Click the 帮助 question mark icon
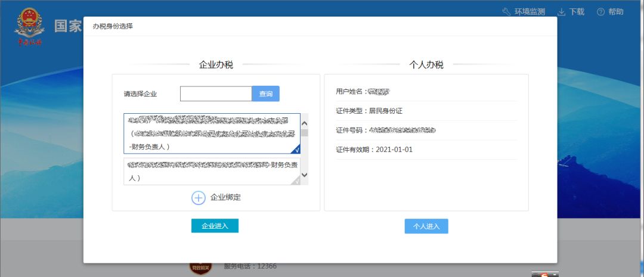This screenshot has width=644, height=277. (x=600, y=12)
